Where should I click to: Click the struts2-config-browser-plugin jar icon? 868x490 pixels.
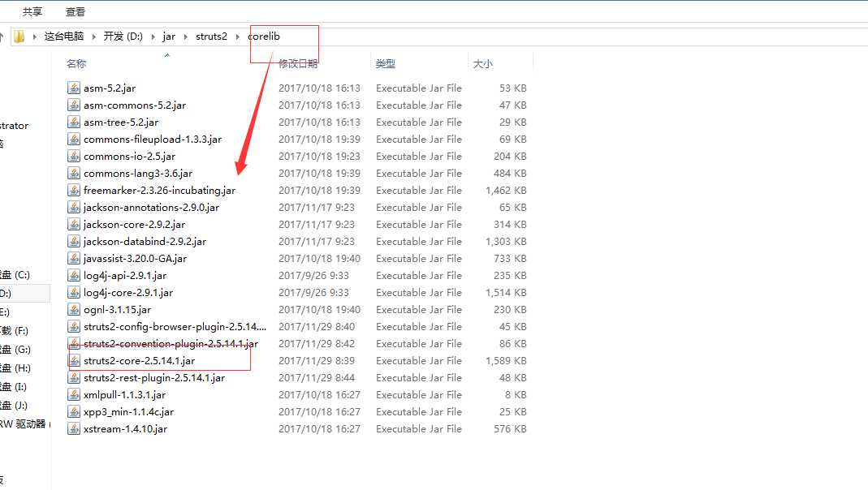point(74,326)
